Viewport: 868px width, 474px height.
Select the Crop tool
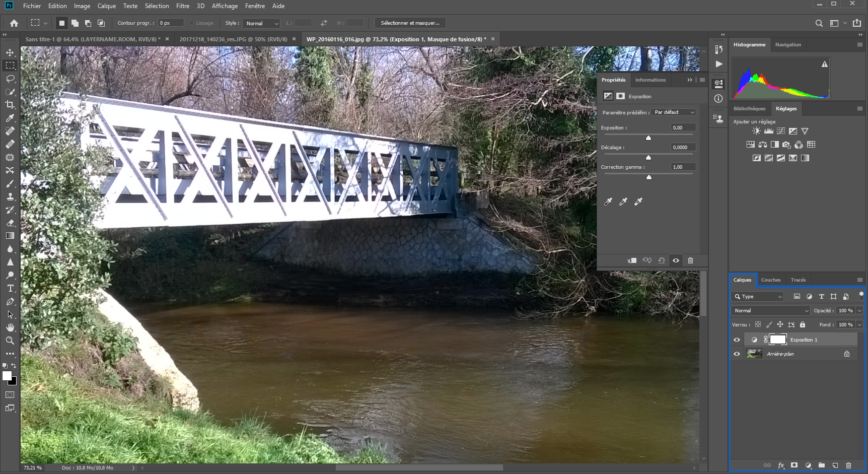pyautogui.click(x=10, y=105)
